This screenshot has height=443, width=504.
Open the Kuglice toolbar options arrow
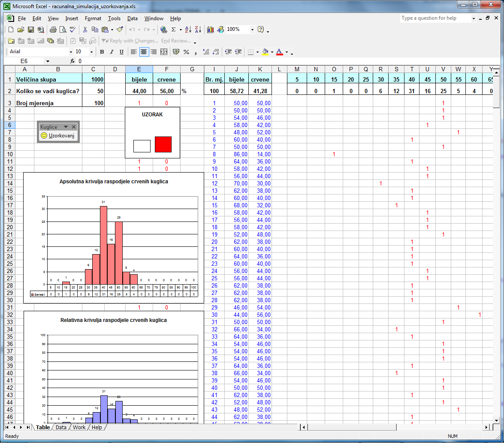66,127
